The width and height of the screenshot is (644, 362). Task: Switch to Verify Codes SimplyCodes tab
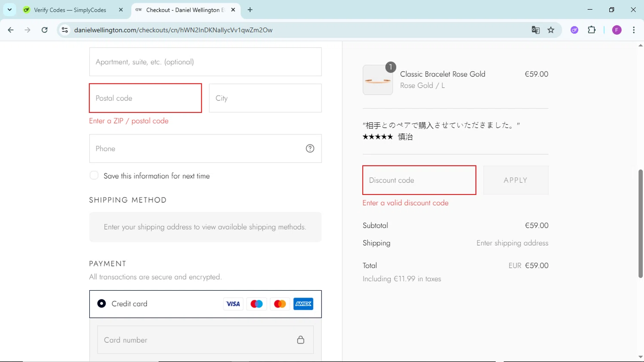[x=73, y=10]
